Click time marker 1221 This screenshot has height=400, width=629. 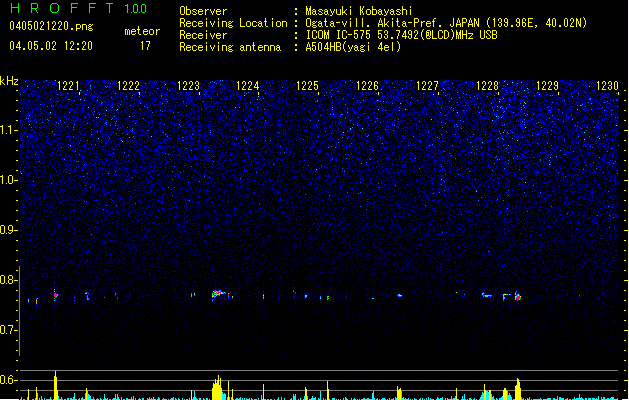(68, 86)
